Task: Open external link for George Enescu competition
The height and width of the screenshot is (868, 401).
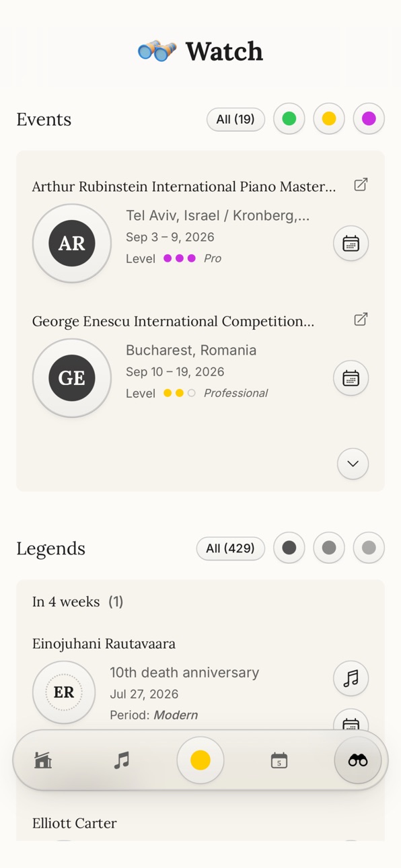Action: [x=361, y=319]
